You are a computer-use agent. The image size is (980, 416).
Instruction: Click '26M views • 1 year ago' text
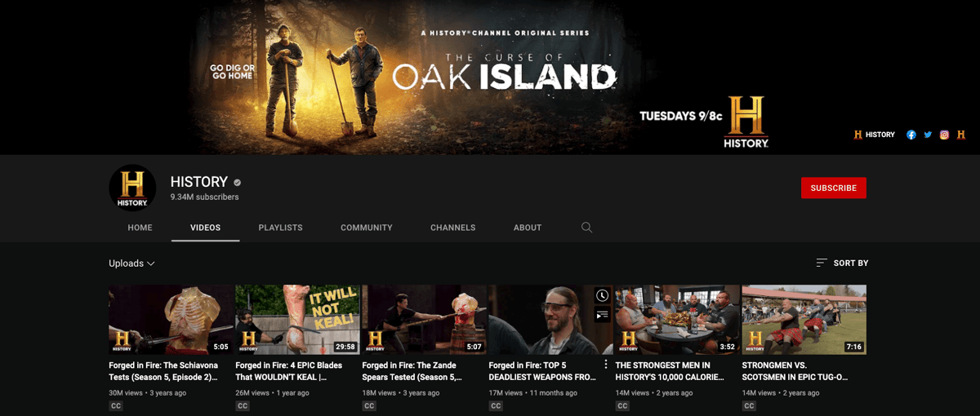click(x=272, y=393)
